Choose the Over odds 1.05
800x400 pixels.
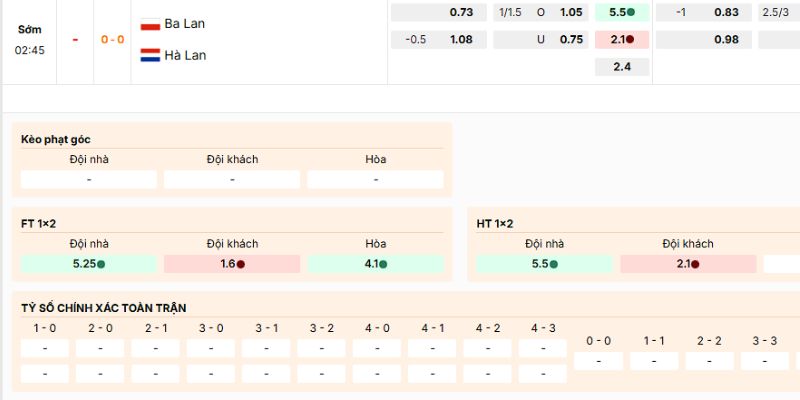pos(571,12)
